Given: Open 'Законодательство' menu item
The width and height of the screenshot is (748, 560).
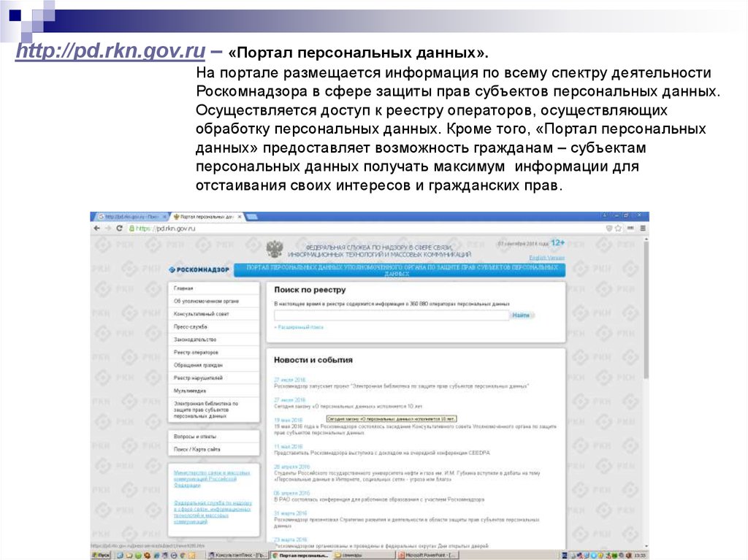Looking at the screenshot, I should (214, 340).
